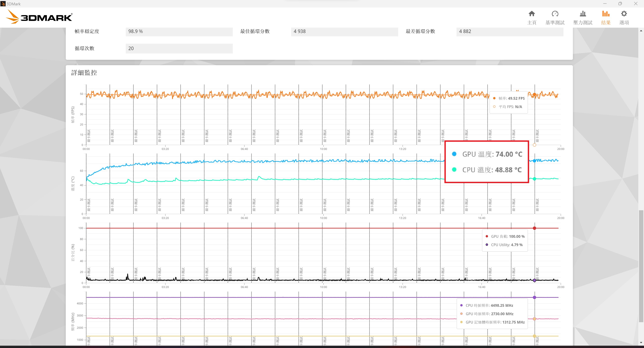Click the 幀率 49.52 FPS tooltip entry
Viewport: 644px width, 348px height.
point(509,98)
